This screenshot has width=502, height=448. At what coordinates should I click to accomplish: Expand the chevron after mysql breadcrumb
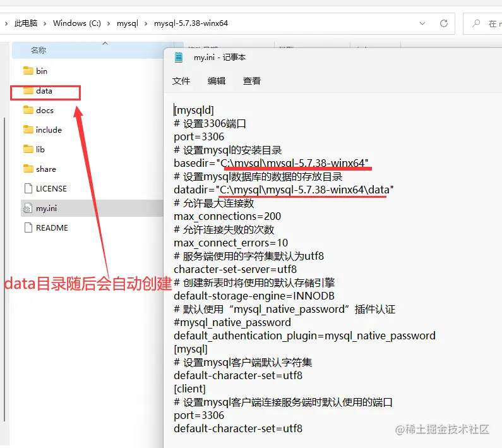(146, 23)
